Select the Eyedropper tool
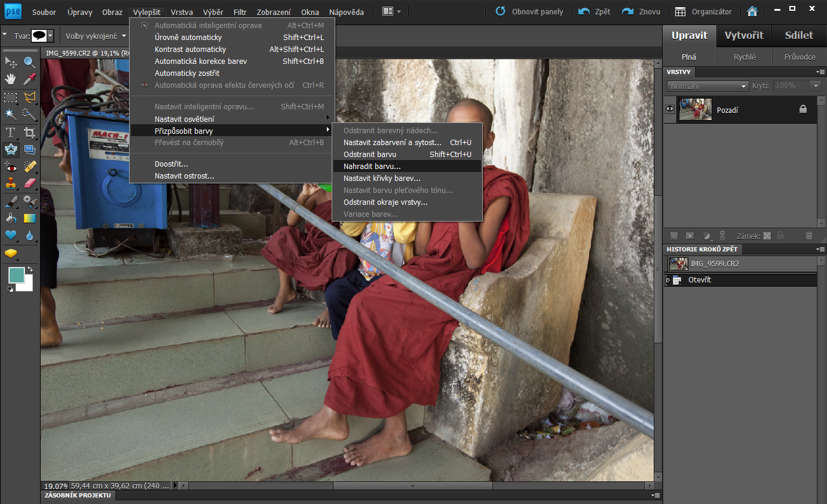 tap(29, 79)
